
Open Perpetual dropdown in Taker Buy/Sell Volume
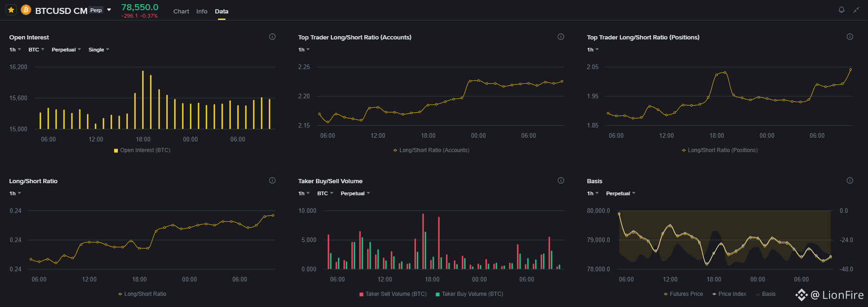click(355, 193)
